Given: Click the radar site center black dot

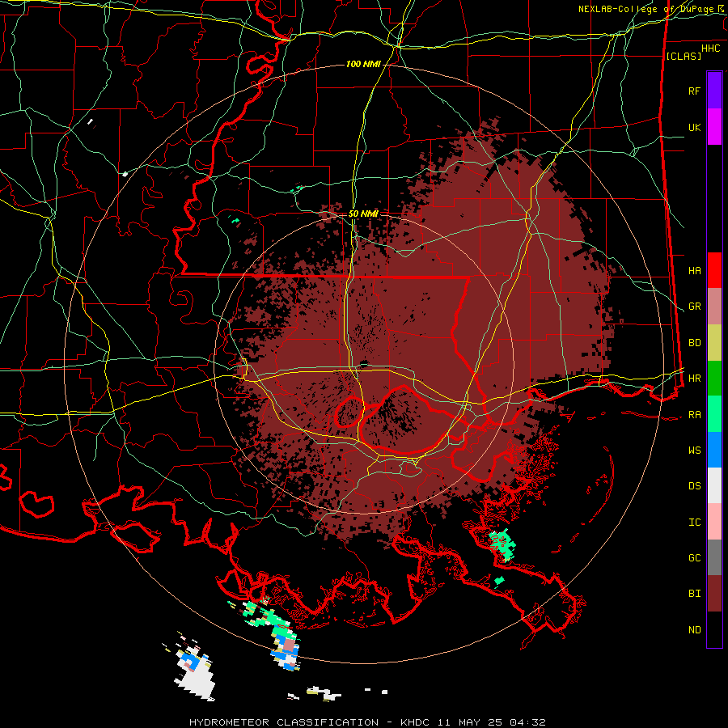Looking at the screenshot, I should 363,363.
